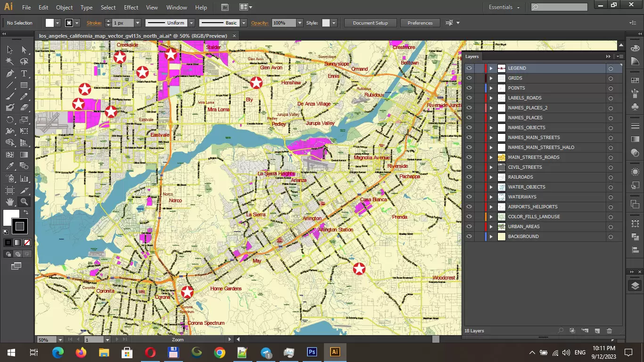Hide the LEGEND layer
644x362 pixels.
click(x=469, y=68)
